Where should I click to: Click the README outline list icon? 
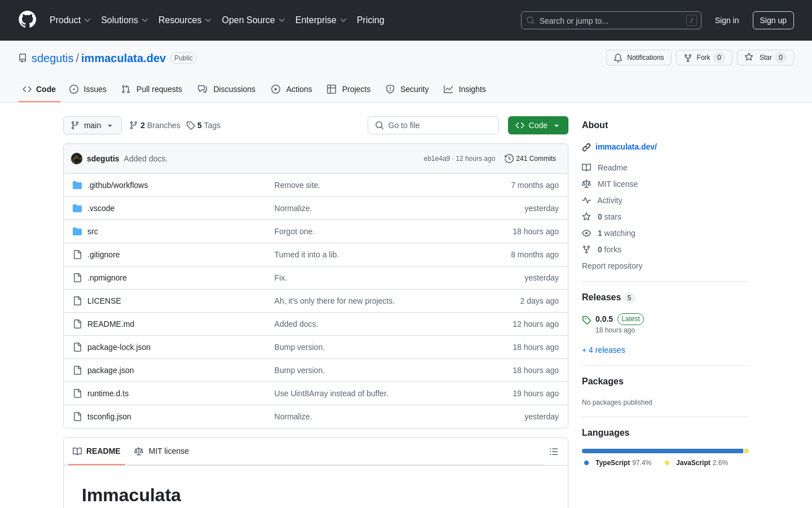tap(554, 452)
